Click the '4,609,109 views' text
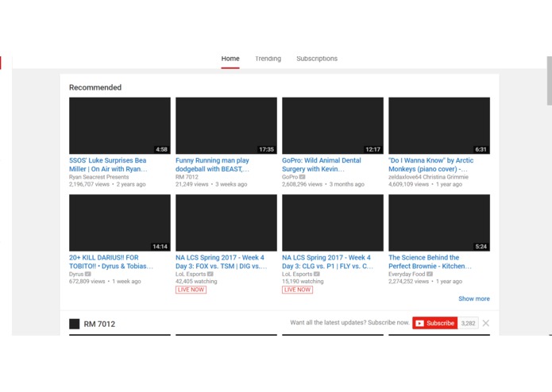Image resolution: width=552 pixels, height=392 pixels. pos(409,184)
